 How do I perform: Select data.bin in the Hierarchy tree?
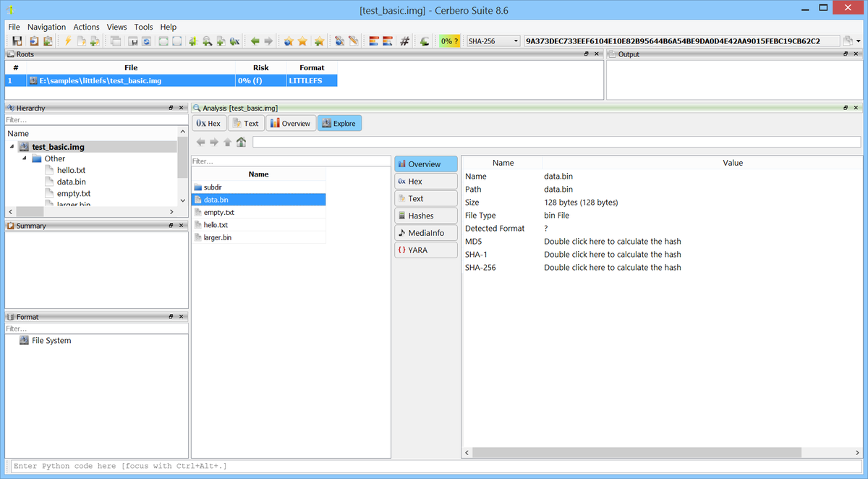point(71,182)
